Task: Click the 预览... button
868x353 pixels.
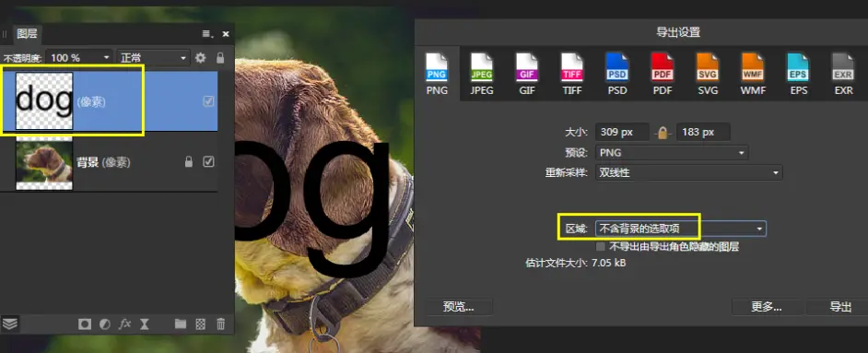Action: [458, 307]
